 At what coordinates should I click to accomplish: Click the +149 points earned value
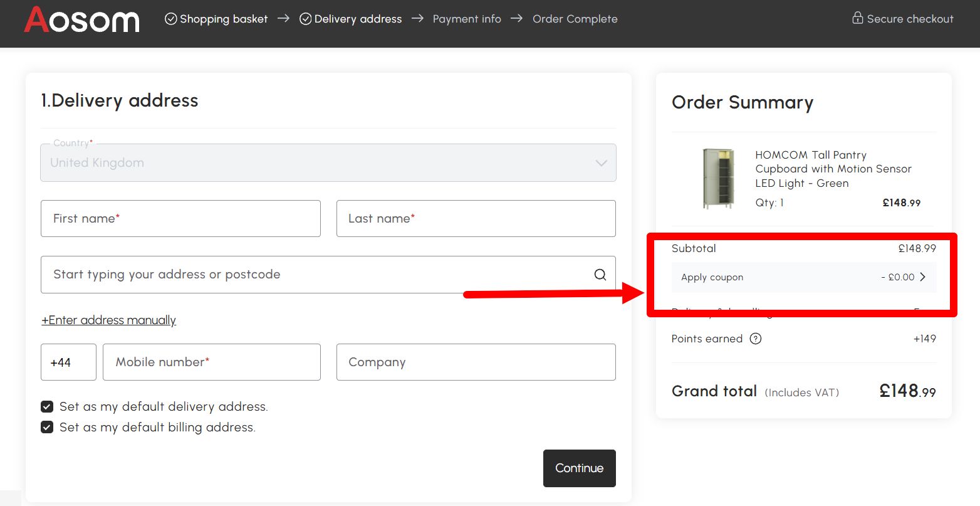pyautogui.click(x=924, y=339)
